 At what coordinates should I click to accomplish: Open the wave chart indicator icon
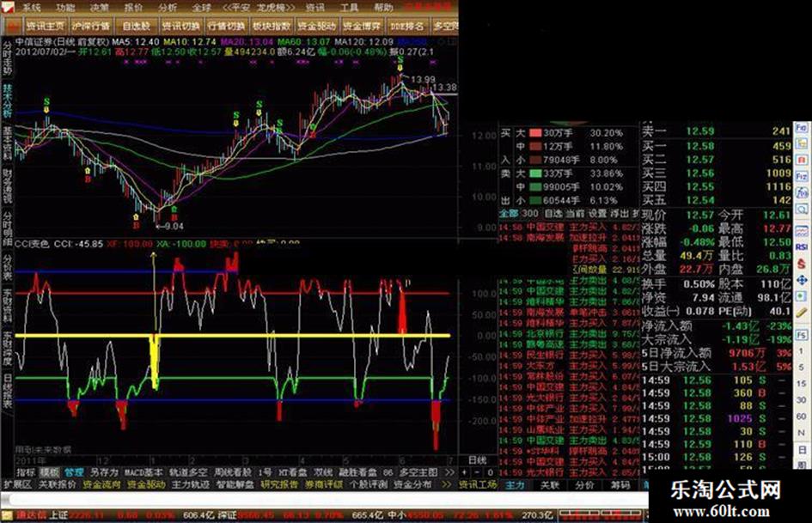[801, 231]
